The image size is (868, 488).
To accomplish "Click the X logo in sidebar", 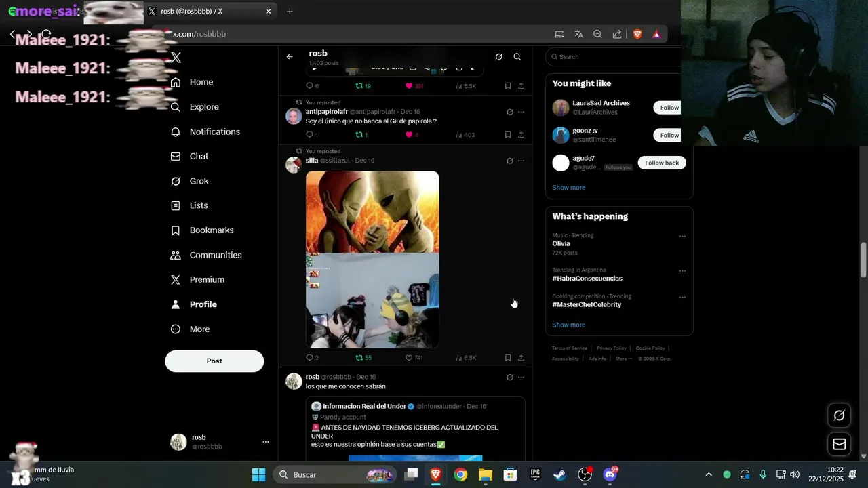I will (x=176, y=58).
